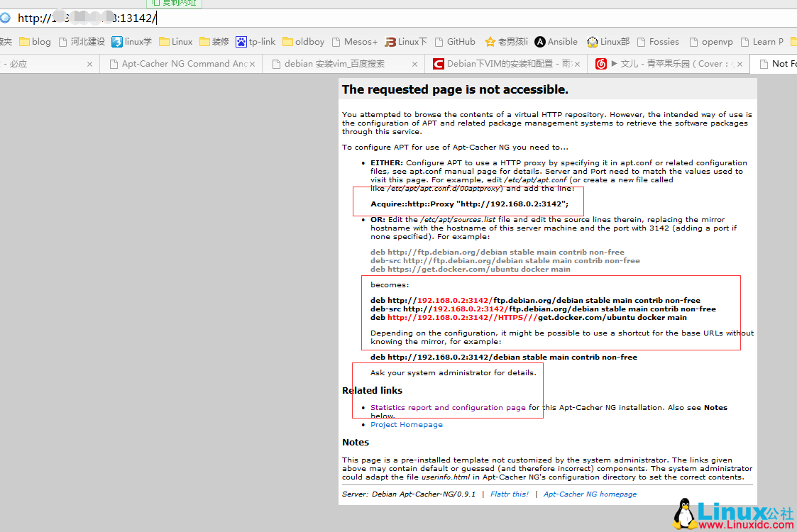797x532 pixels.
Task: Switch to Debian下VIM的安装和配置 tab
Action: (504, 64)
